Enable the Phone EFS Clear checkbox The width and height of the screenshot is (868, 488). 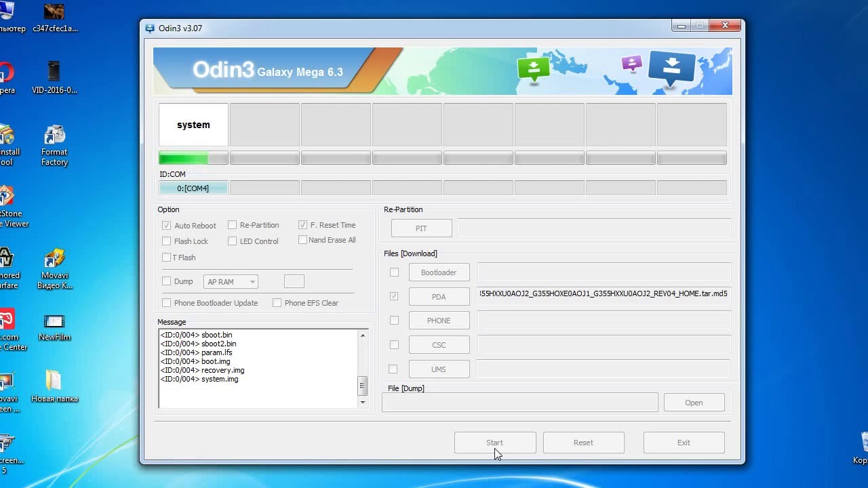pyautogui.click(x=277, y=303)
